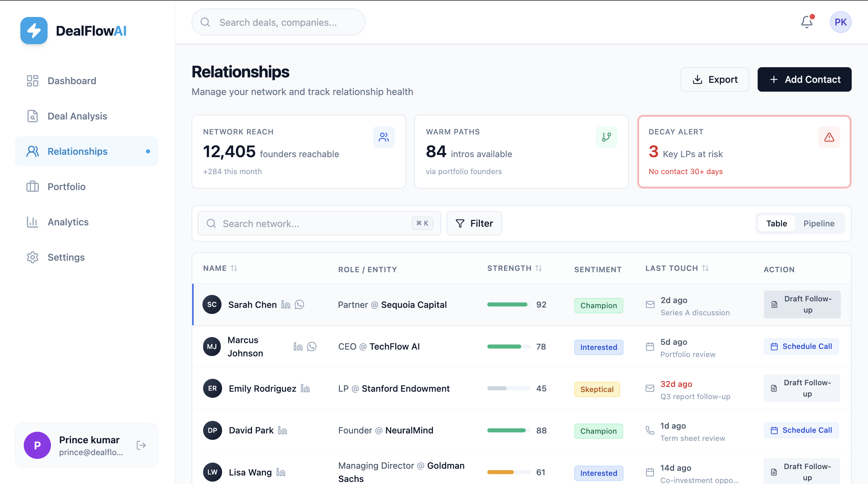Switch to Pipeline view

pos(819,223)
